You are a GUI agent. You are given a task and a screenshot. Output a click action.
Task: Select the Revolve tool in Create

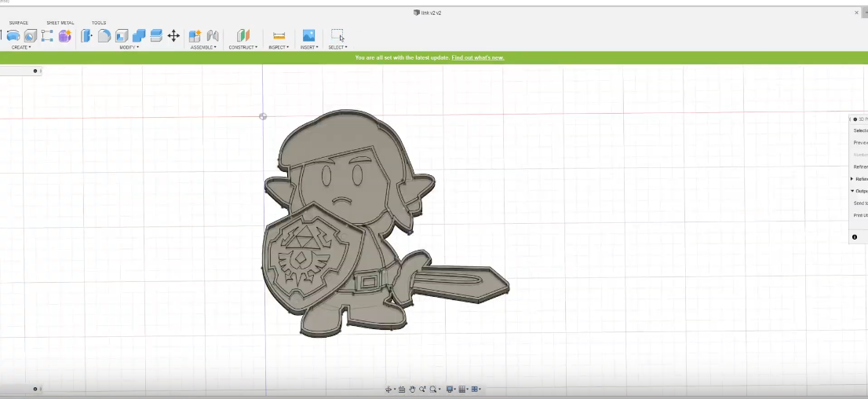[x=13, y=36]
